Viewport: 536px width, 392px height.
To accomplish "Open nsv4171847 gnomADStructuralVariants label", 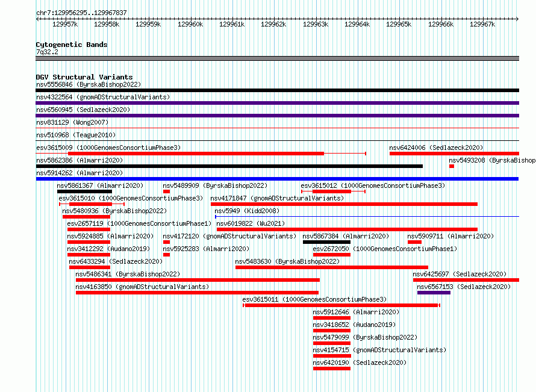I will [277, 198].
